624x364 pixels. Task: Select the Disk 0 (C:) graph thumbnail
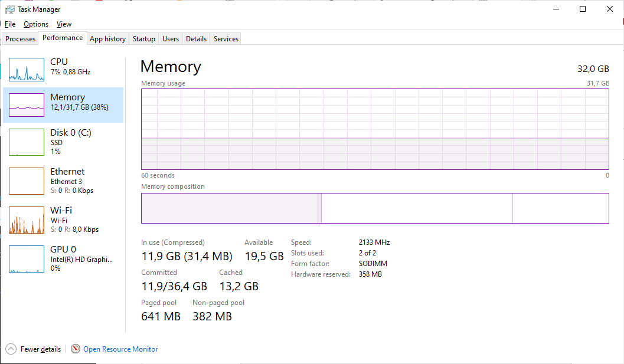[x=27, y=142]
